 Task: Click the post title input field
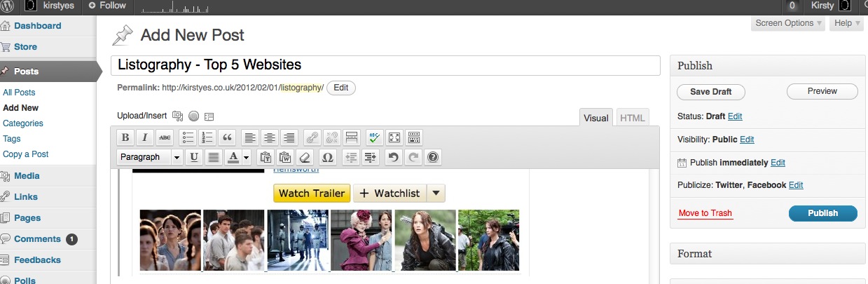click(x=385, y=65)
